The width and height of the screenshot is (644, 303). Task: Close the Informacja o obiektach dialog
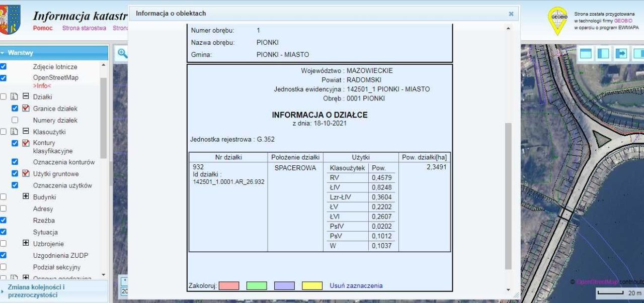tap(511, 14)
